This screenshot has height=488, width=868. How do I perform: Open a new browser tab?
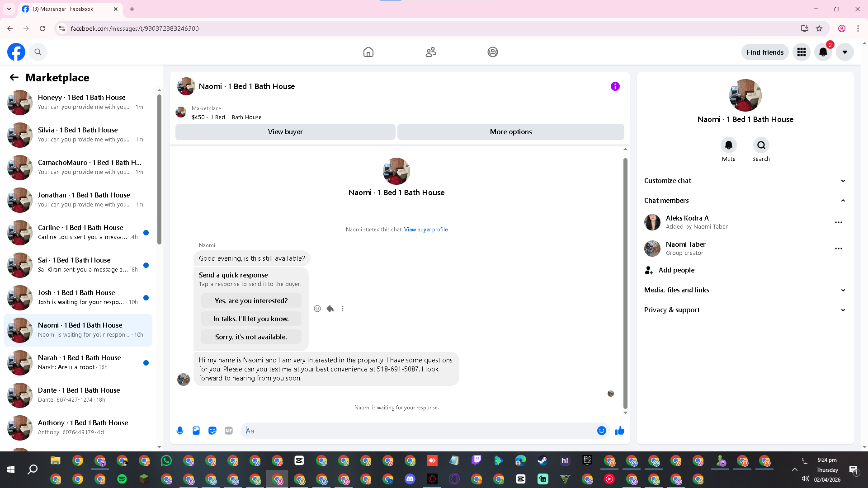132,9
